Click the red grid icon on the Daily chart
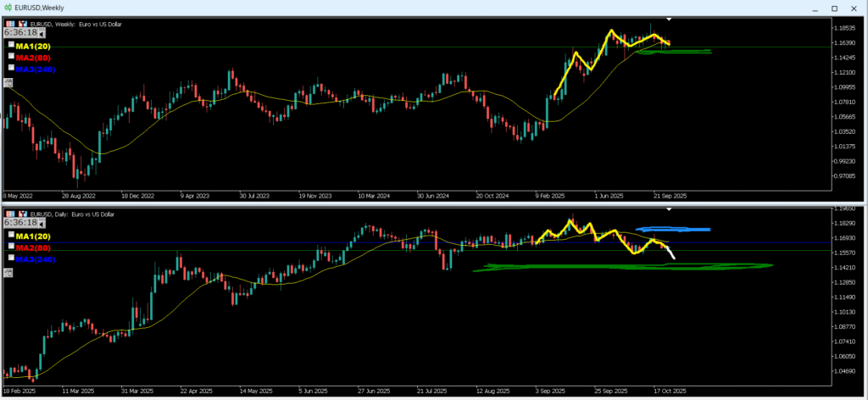The image size is (868, 400). click(x=10, y=214)
